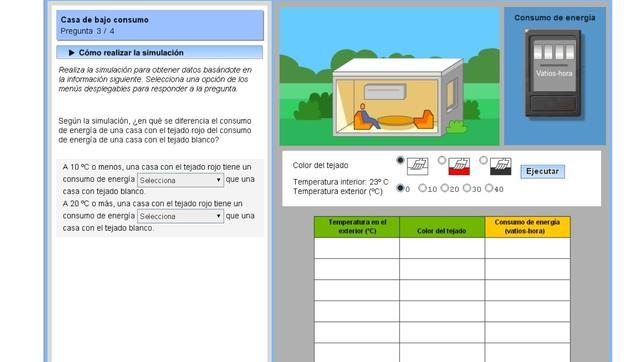Image resolution: width=644 pixels, height=362 pixels.
Task: Open the dropdown for 10 °C or less
Action: pos(180,180)
